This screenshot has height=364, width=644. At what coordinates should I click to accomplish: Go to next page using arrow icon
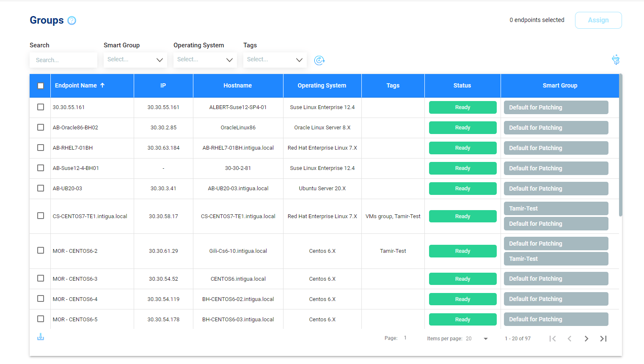click(x=586, y=338)
